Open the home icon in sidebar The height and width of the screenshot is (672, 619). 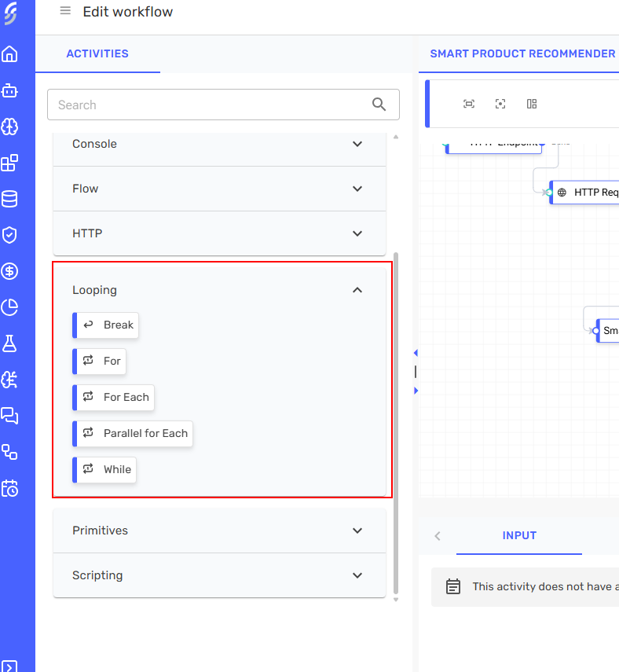9,54
